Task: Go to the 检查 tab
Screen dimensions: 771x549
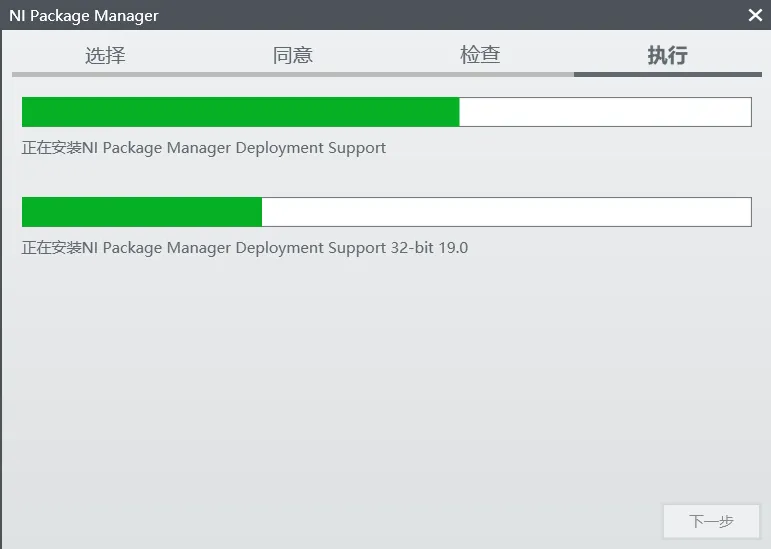Action: (480, 55)
